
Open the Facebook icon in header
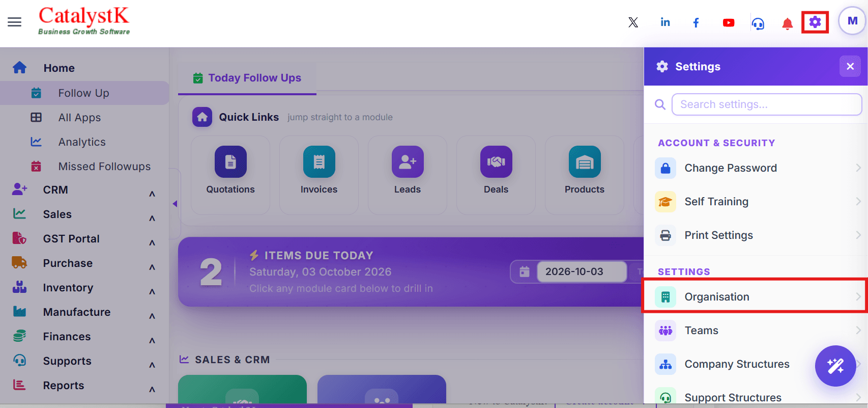click(696, 22)
